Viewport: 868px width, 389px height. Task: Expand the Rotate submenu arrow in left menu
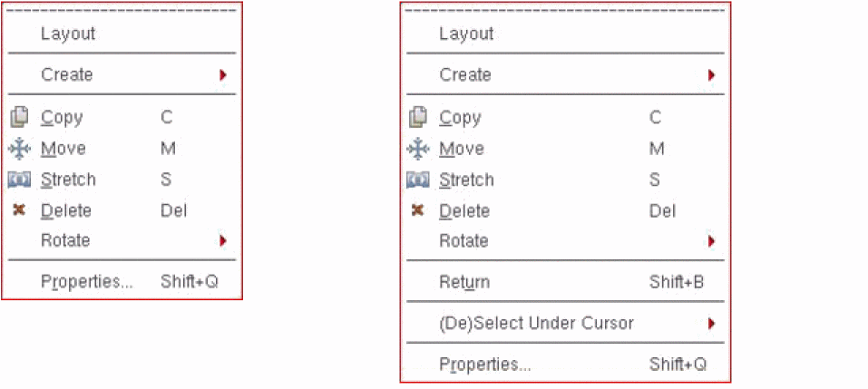[222, 240]
